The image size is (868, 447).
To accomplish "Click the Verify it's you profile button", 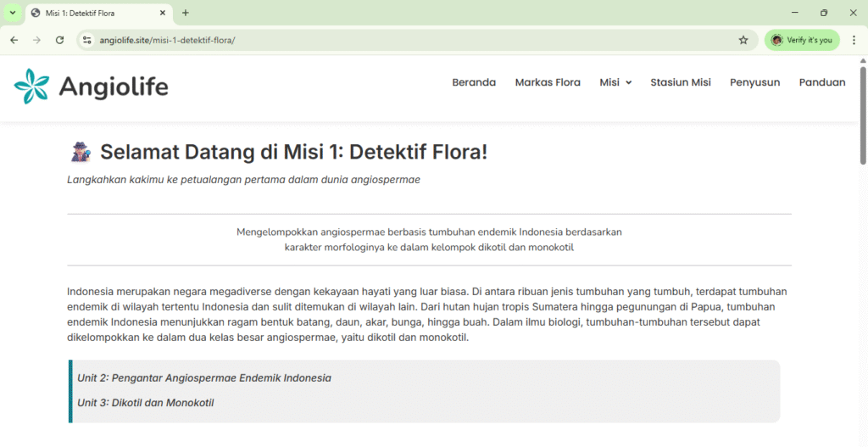I will (x=802, y=40).
